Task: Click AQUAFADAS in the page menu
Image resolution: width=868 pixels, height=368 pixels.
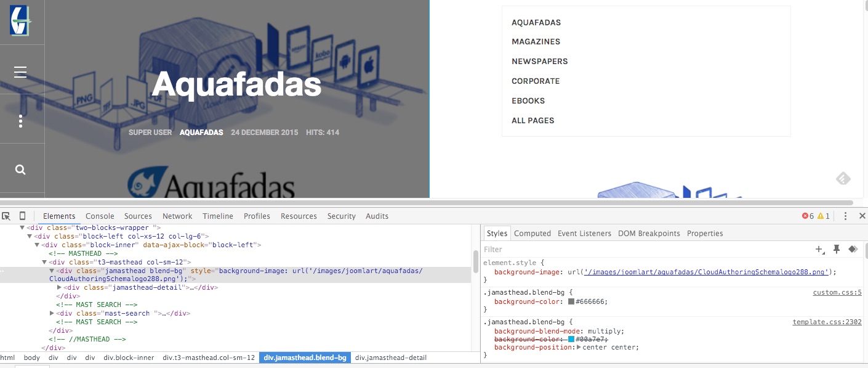Action: coord(536,22)
